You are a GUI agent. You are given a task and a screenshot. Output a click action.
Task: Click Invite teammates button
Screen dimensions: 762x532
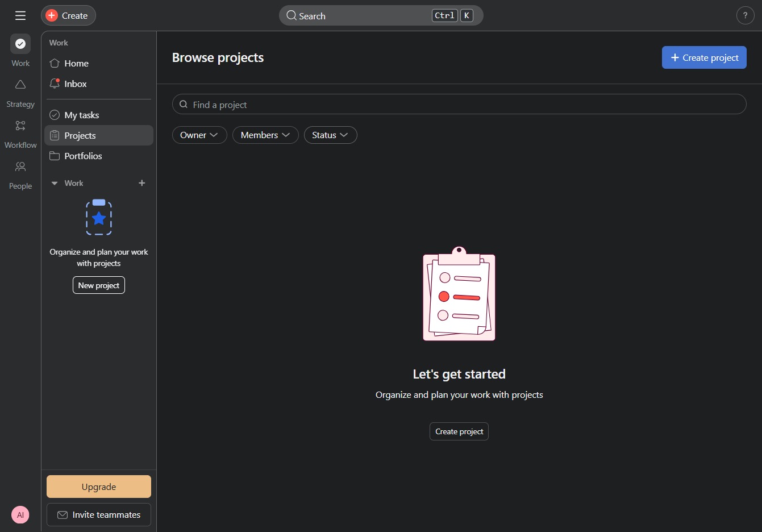(x=99, y=514)
